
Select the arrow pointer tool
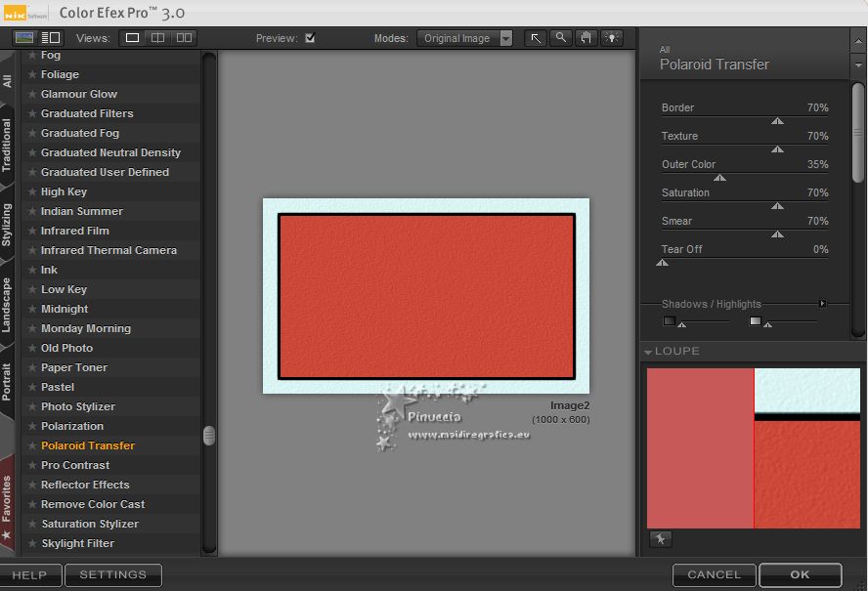pos(536,38)
